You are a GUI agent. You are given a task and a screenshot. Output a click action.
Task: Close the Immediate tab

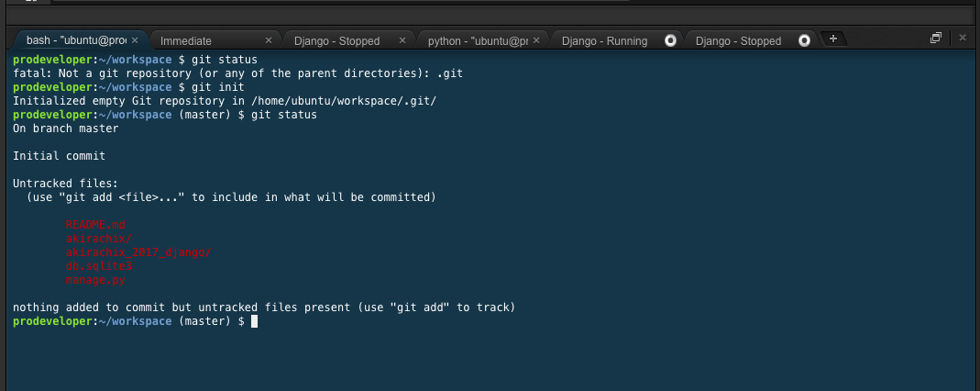pos(269,40)
